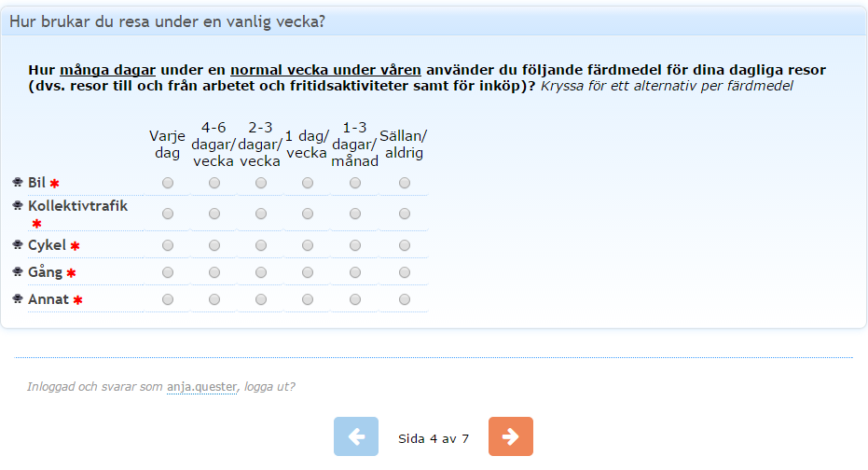The height and width of the screenshot is (470, 868).
Task: Choose 2-3 dagar/vecka for Cykel
Action: point(261,245)
